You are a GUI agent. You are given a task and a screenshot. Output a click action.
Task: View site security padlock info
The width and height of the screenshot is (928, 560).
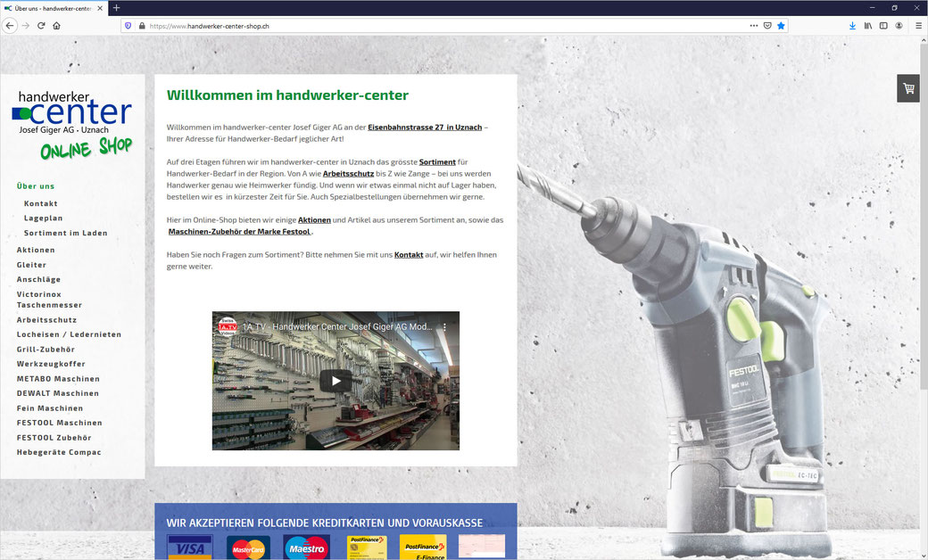(x=142, y=26)
